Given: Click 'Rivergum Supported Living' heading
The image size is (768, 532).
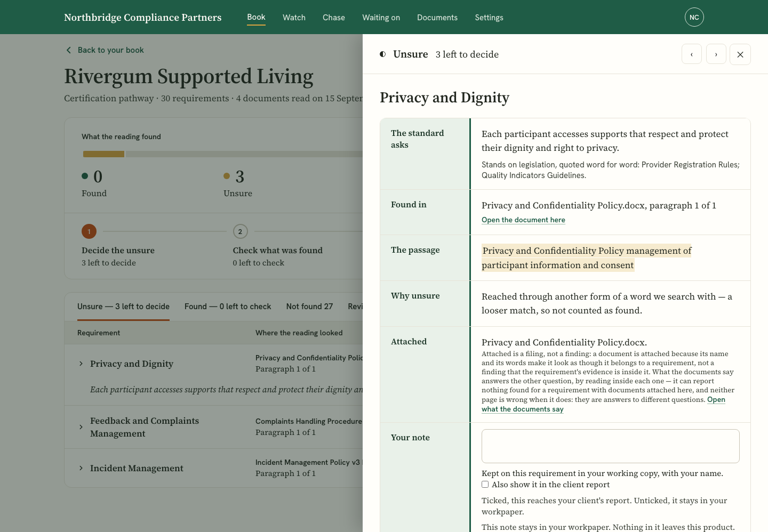Looking at the screenshot, I should [189, 76].
